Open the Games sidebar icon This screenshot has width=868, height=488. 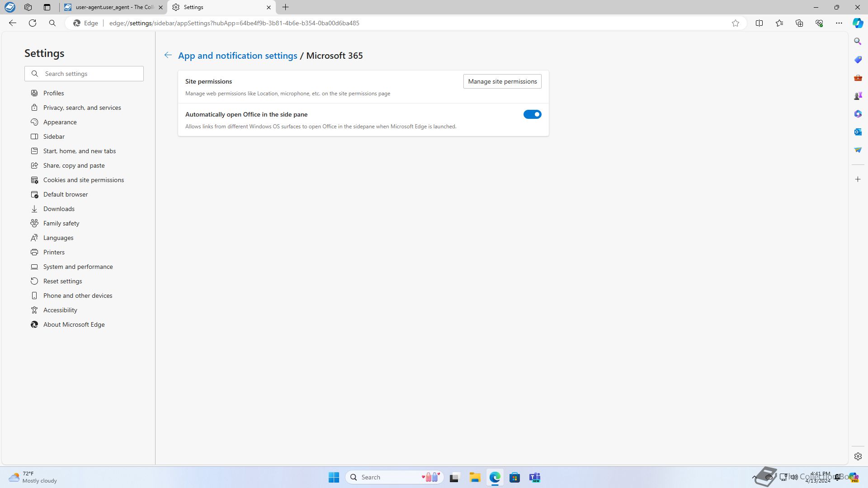[x=858, y=96]
